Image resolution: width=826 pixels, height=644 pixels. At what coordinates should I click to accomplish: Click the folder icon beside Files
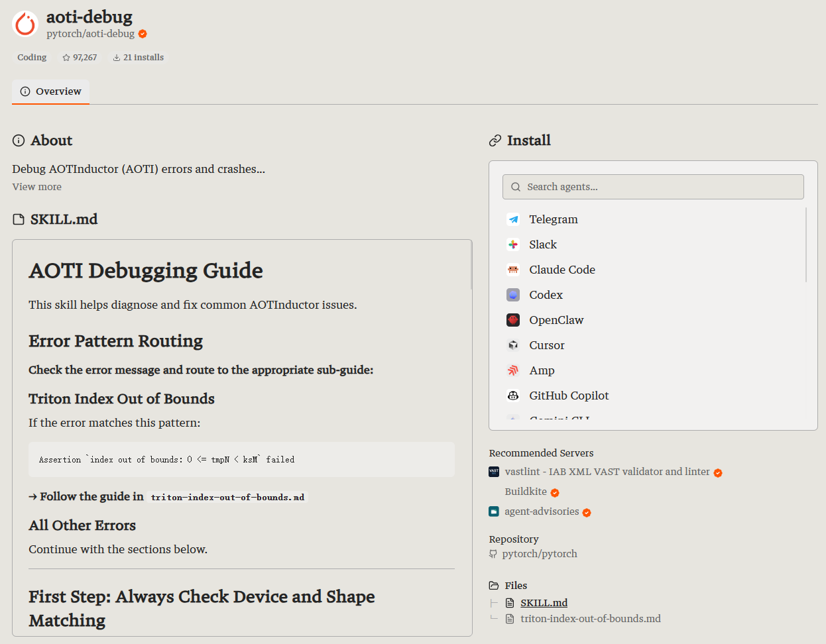pos(494,586)
